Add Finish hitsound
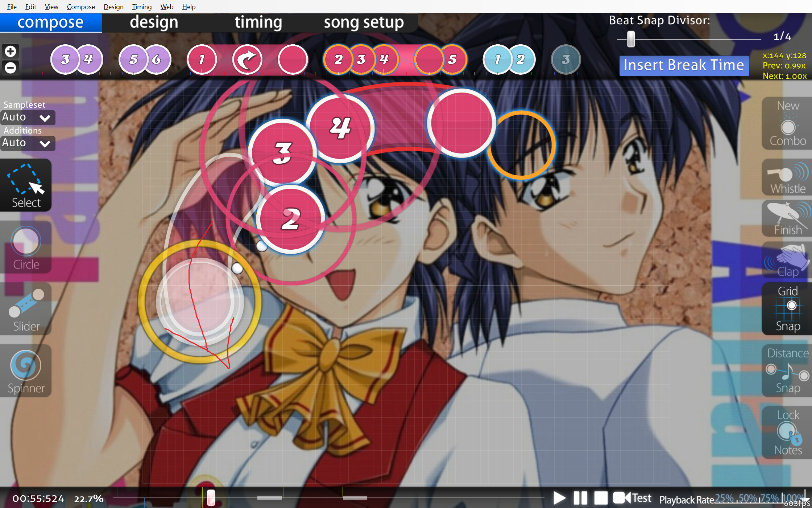Screen dimensions: 812x508 pyautogui.click(x=788, y=219)
